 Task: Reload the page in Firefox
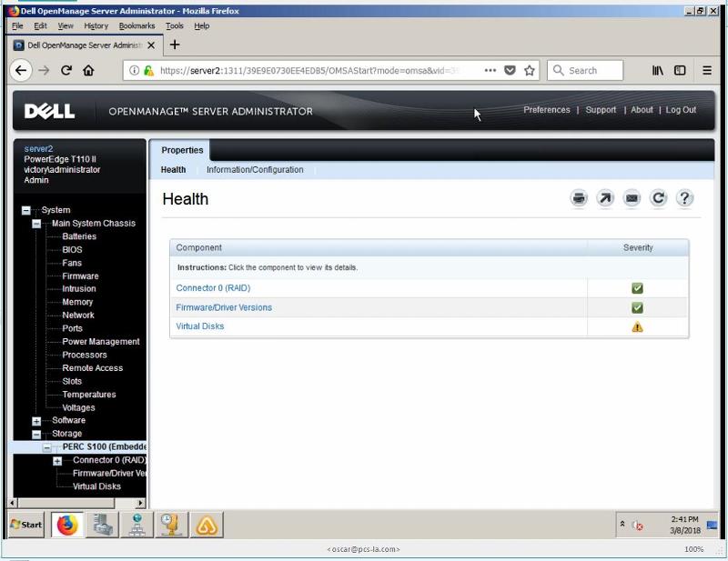[66, 71]
